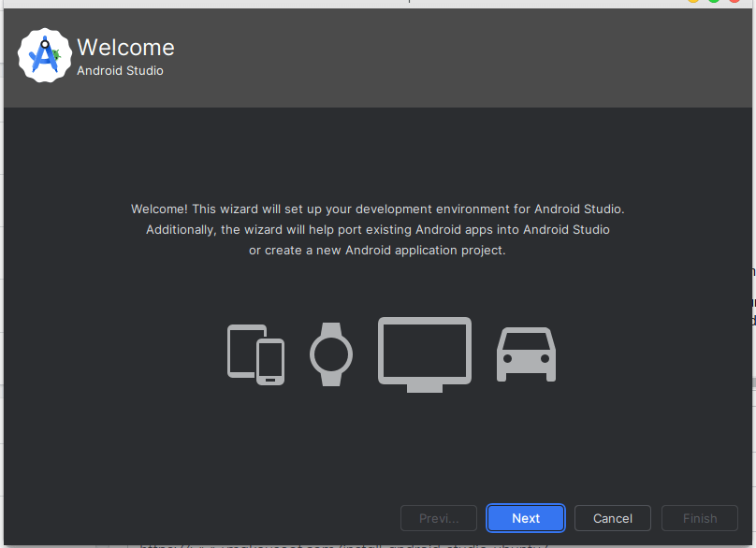Click the Android Studio logo icon
Image resolution: width=756 pixels, height=548 pixels.
[45, 55]
